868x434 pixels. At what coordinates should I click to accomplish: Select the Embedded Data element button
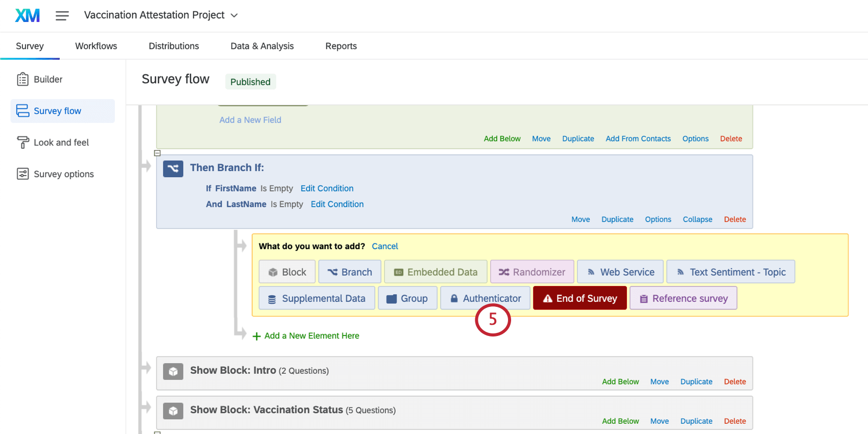pyautogui.click(x=436, y=272)
